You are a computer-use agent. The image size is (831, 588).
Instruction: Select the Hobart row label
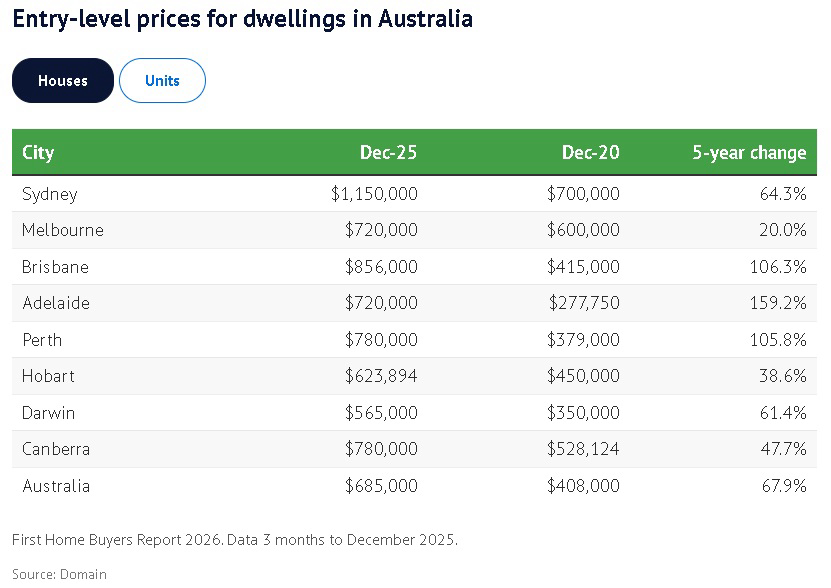pyautogui.click(x=48, y=376)
